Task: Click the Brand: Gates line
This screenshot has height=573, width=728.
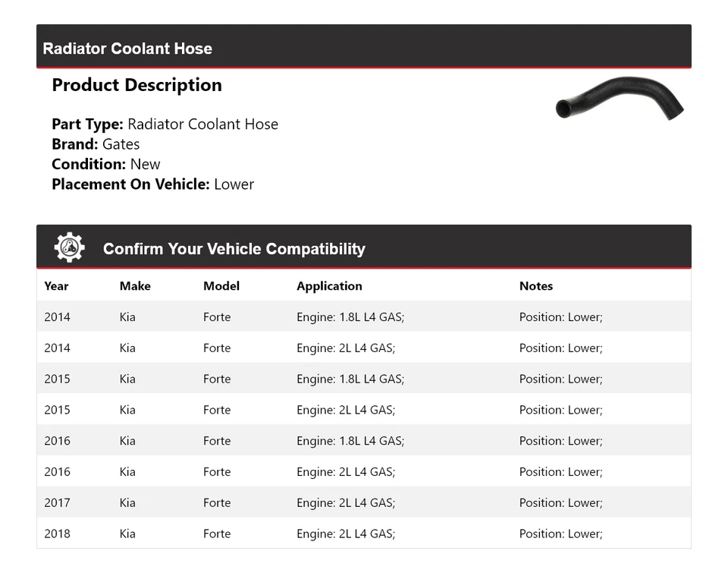Action: 96,144
